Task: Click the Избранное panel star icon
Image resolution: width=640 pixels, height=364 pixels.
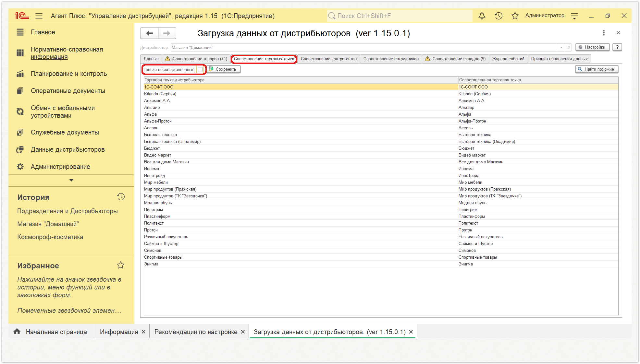Action: pyautogui.click(x=121, y=265)
